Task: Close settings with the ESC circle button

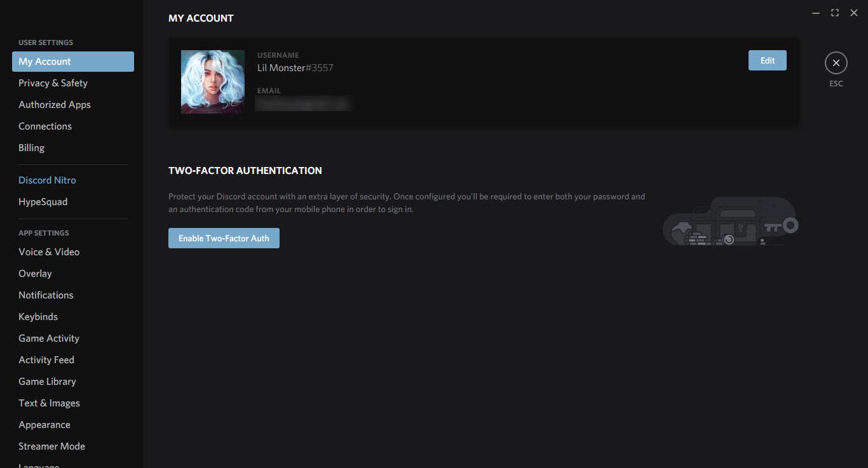Action: point(836,63)
